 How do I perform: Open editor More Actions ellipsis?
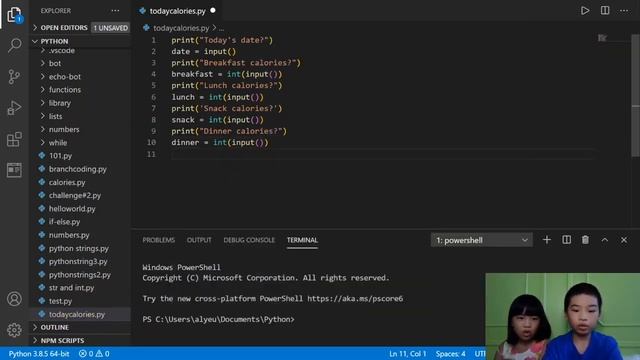[624, 11]
